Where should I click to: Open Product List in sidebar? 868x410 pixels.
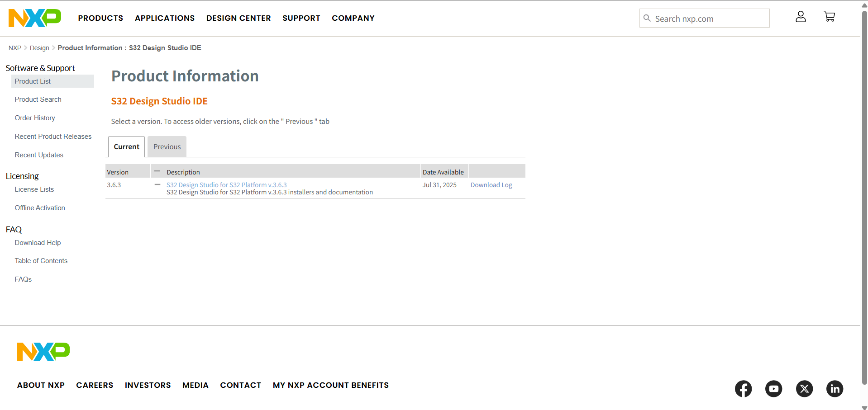(x=33, y=81)
